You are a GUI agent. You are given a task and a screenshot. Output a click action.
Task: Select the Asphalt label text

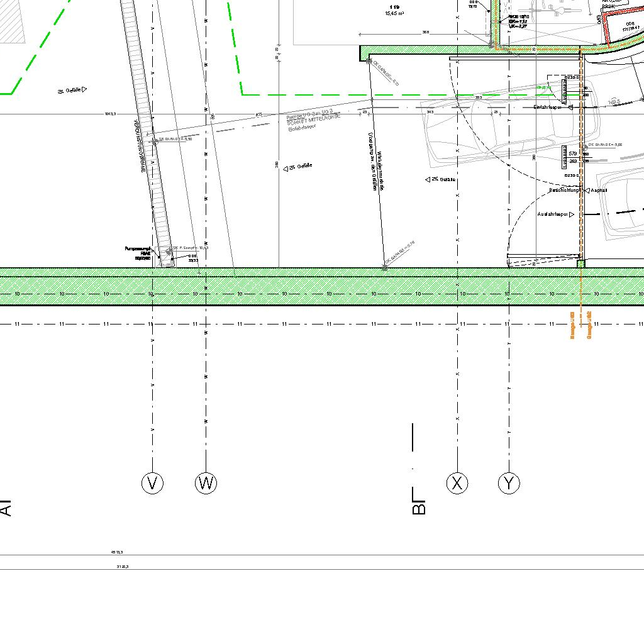coord(599,191)
